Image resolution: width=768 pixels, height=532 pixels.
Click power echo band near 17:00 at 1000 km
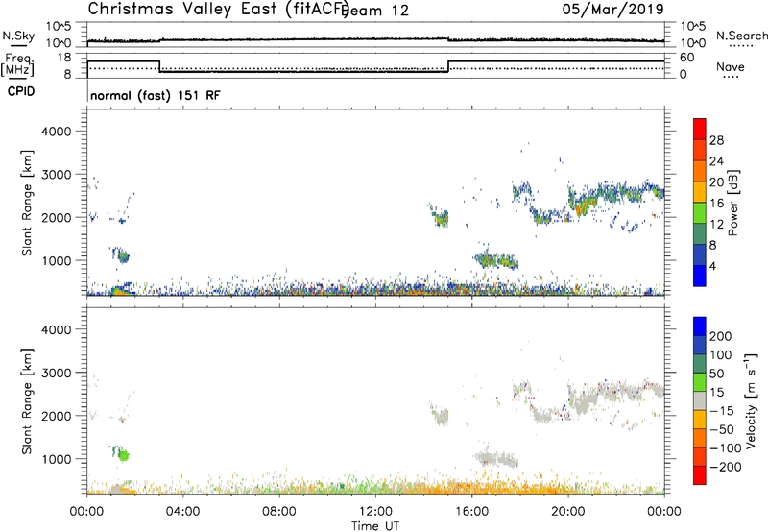[x=495, y=259]
